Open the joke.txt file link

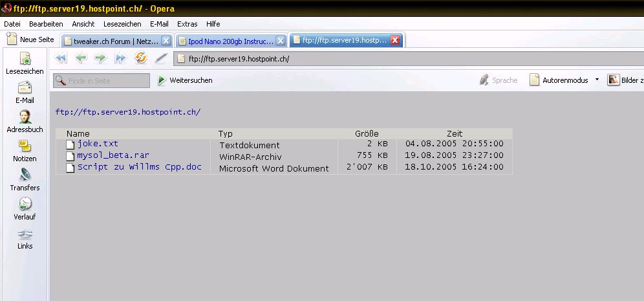(x=98, y=144)
